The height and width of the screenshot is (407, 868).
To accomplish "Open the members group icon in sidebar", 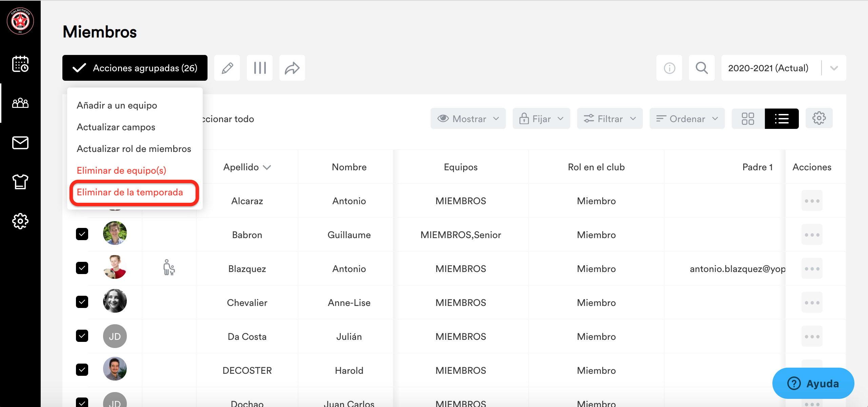I will click(x=20, y=103).
